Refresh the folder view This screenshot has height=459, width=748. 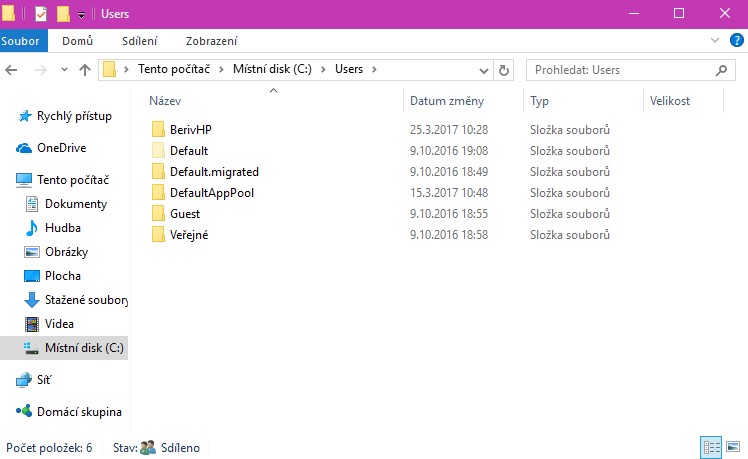coord(503,71)
